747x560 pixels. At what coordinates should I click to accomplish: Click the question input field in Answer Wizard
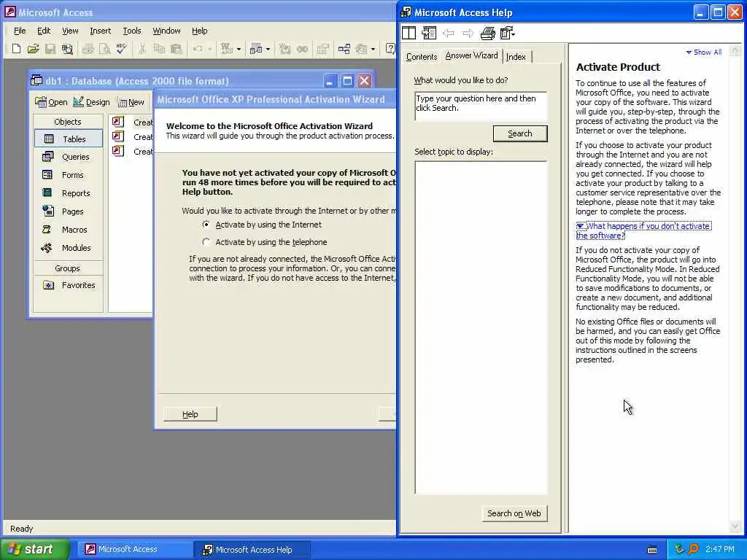point(481,106)
